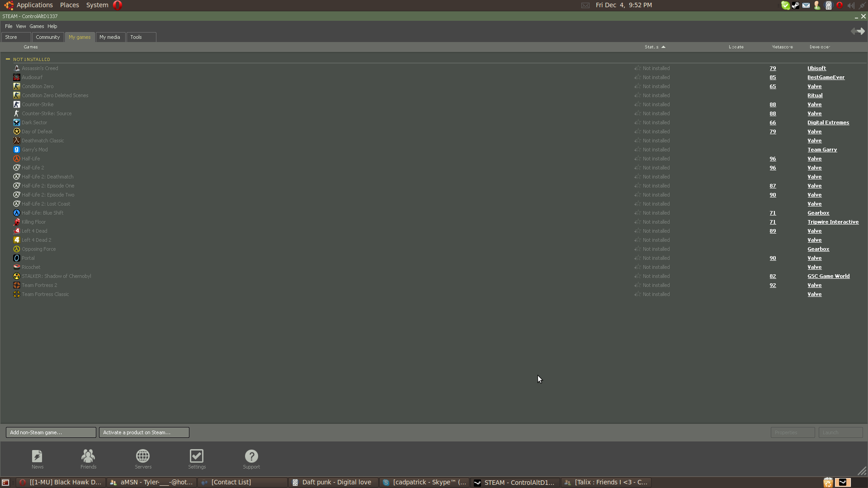Toggle favorite star for Garry's Mod
Viewport: 868px width, 488px height.
(637, 150)
